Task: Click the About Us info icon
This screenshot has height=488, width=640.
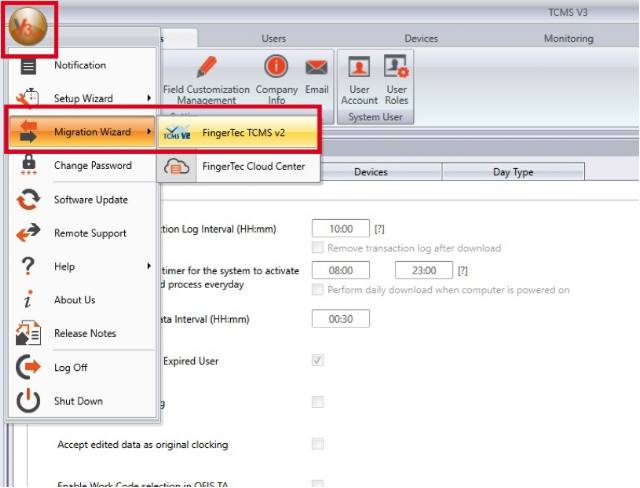Action: coord(28,299)
